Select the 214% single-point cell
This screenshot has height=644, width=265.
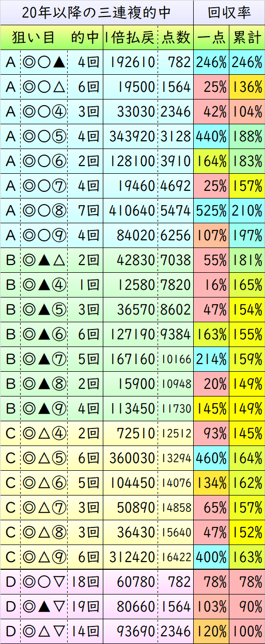click(212, 359)
